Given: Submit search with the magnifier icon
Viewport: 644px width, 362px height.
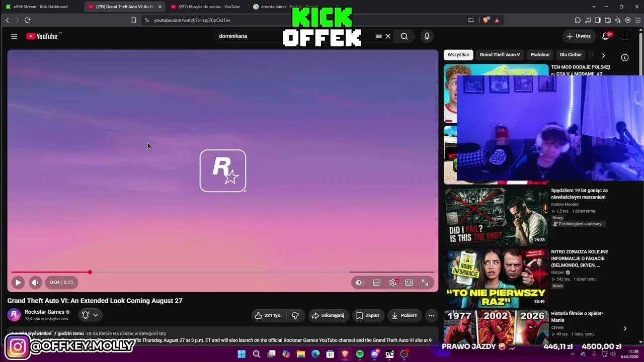Looking at the screenshot, I should click(404, 36).
